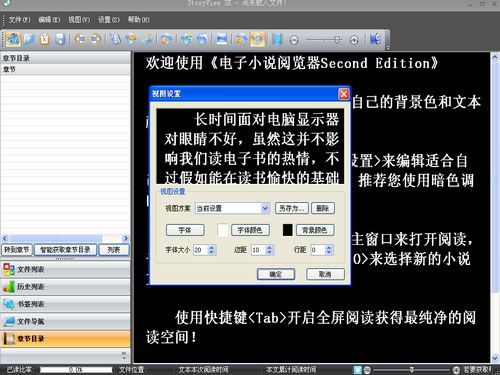This screenshot has width=500, height=375.
Task: Click the 字体颜色 button
Action: 250,230
